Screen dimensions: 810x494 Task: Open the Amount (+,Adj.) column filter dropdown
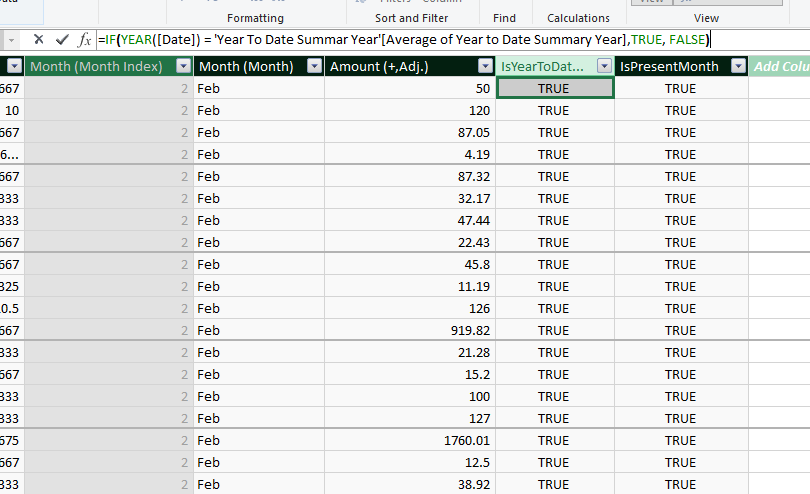(484, 66)
